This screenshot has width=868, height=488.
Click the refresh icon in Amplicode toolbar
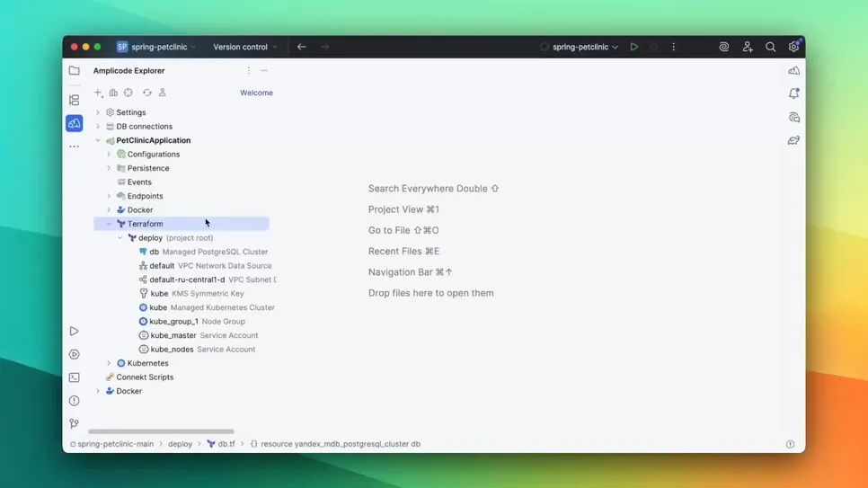(x=146, y=93)
